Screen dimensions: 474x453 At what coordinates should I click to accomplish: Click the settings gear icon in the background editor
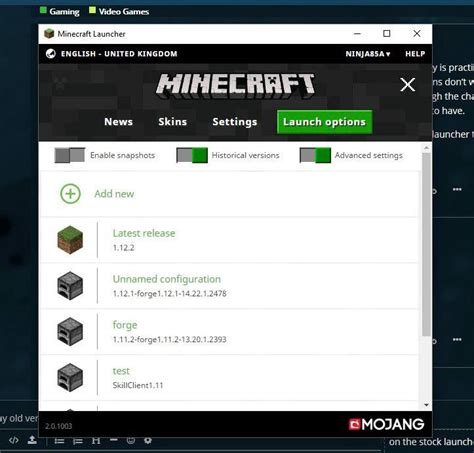[148, 440]
